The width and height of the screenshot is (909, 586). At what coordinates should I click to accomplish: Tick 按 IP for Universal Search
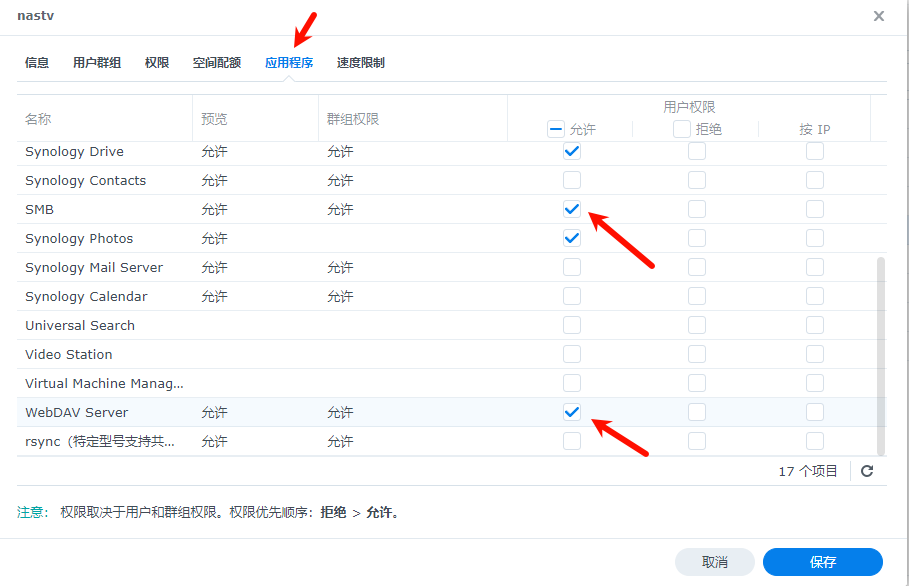815,325
